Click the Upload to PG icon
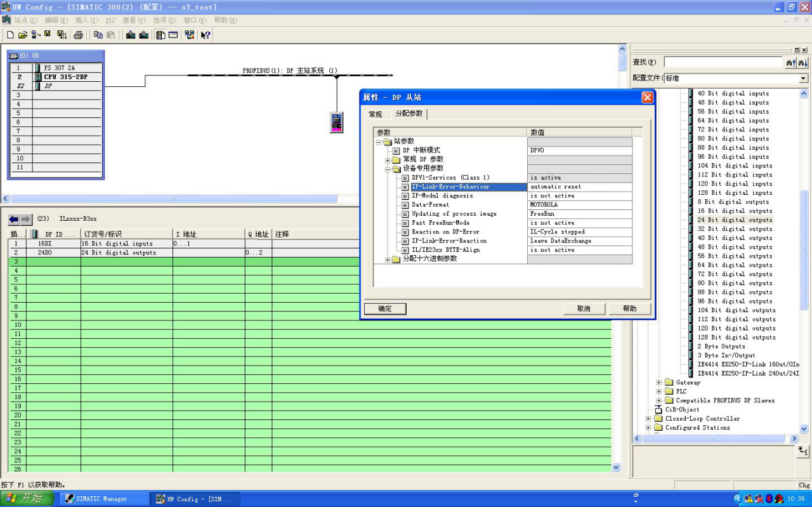Image resolution: width=812 pixels, height=507 pixels. 143,35
